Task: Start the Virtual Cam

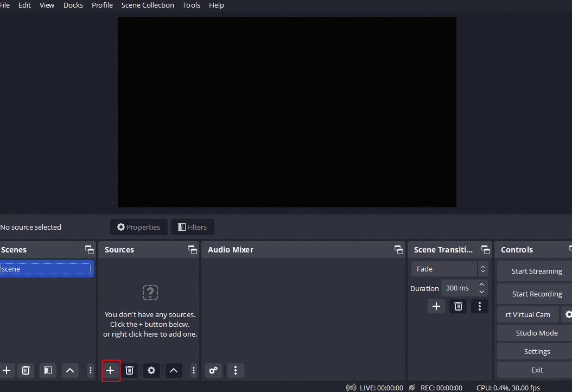Action: (528, 314)
